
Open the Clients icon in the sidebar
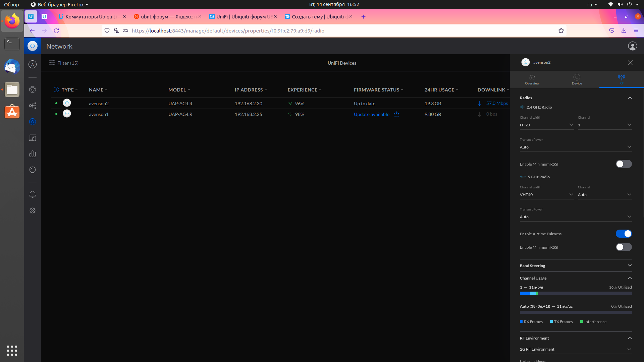coord(33,138)
